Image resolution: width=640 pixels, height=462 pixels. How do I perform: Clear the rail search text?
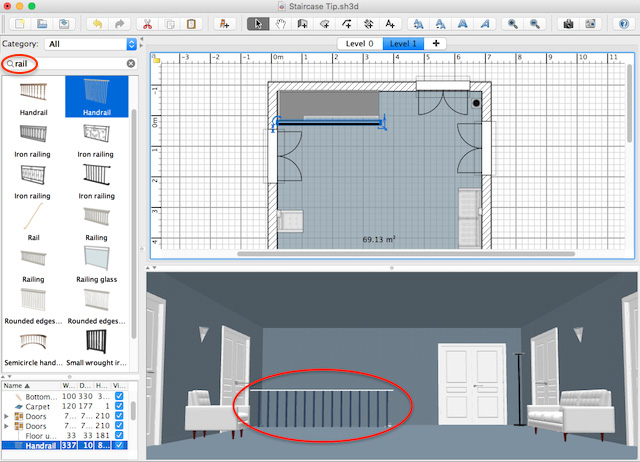[130, 64]
